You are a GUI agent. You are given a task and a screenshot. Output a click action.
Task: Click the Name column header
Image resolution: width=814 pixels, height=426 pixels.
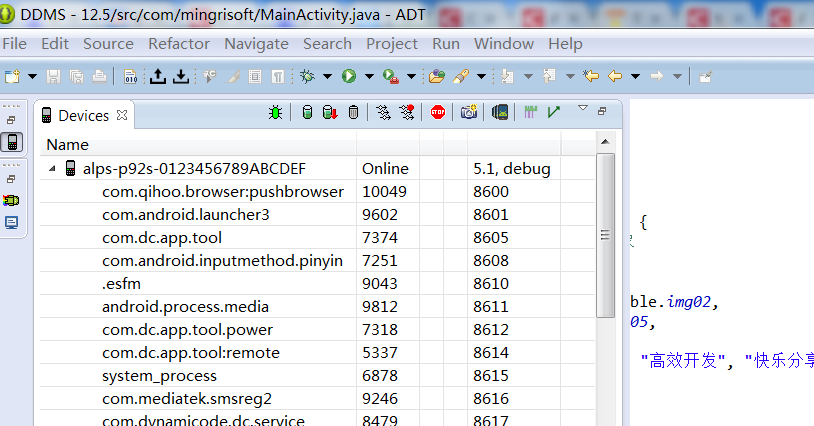[x=198, y=145]
